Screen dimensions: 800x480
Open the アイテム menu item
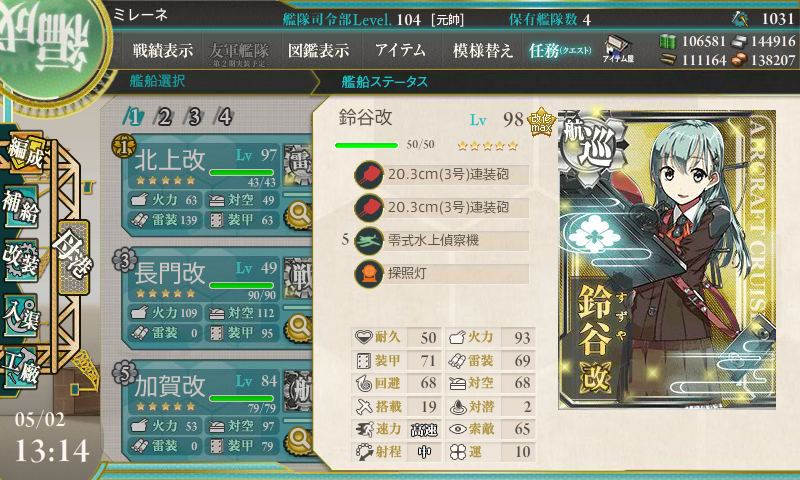click(x=400, y=50)
